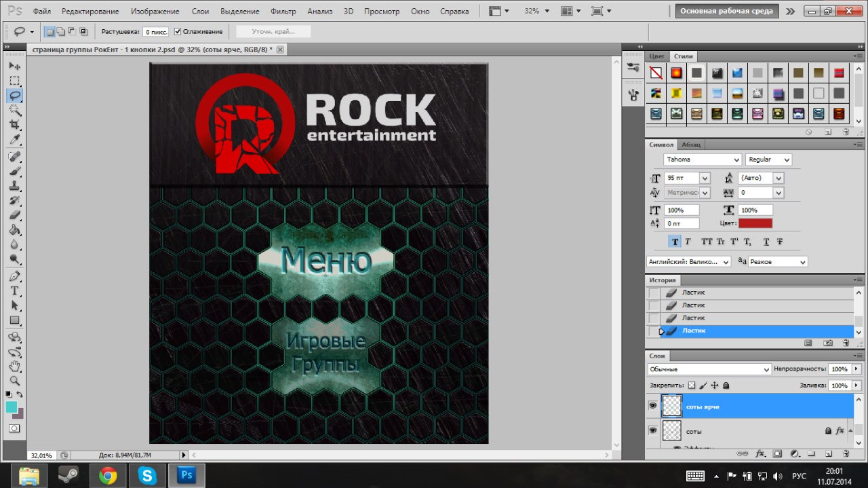Image resolution: width=868 pixels, height=488 pixels.
Task: Open the Tahoma font family dropdown
Action: click(703, 159)
